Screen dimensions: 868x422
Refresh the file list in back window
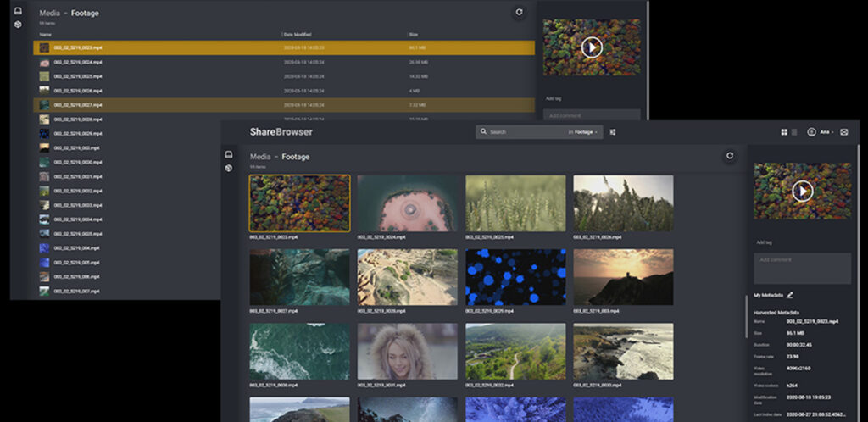coord(519,12)
